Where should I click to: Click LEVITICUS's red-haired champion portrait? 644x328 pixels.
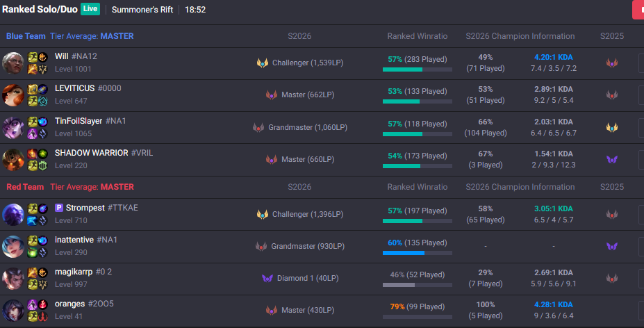13,95
